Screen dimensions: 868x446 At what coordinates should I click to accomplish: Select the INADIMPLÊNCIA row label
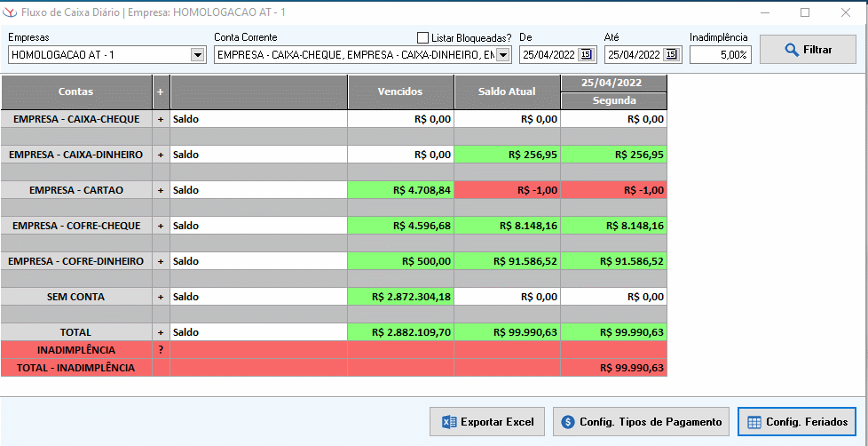tap(76, 350)
